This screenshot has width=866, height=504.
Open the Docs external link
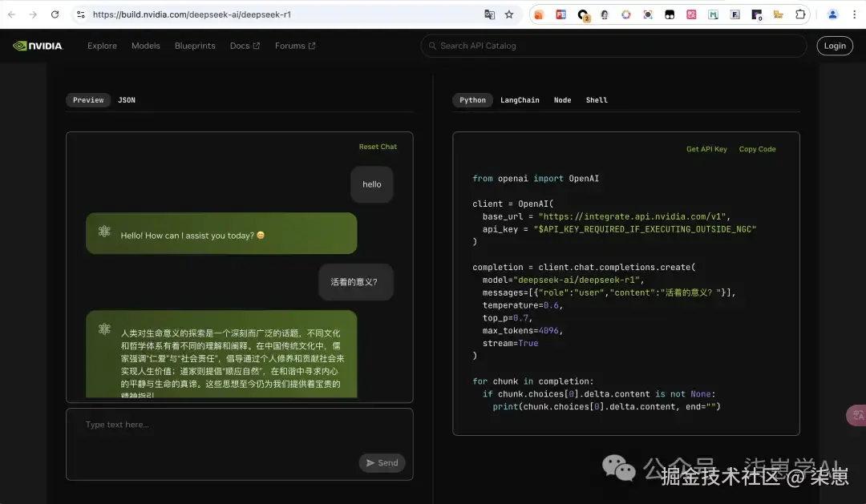pos(245,46)
